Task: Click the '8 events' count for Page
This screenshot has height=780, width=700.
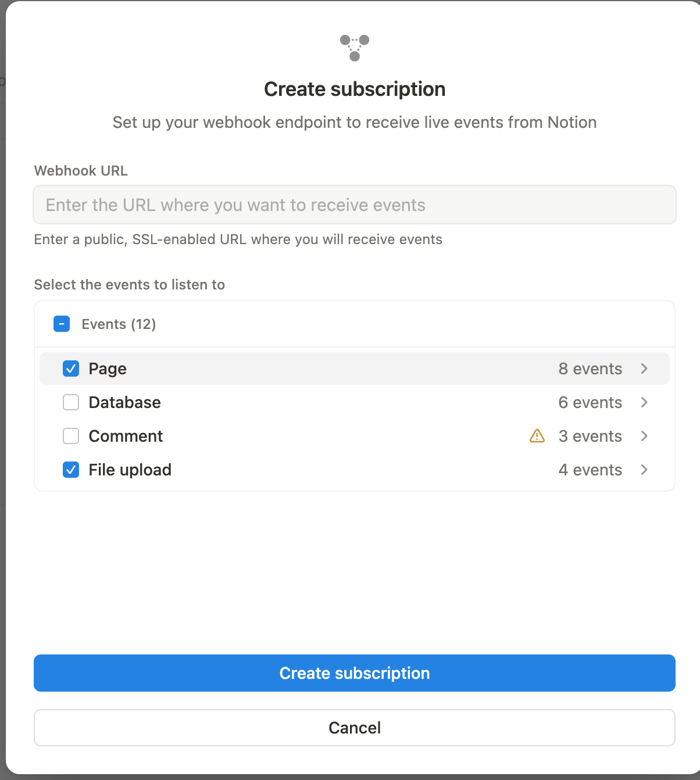Action: 590,368
